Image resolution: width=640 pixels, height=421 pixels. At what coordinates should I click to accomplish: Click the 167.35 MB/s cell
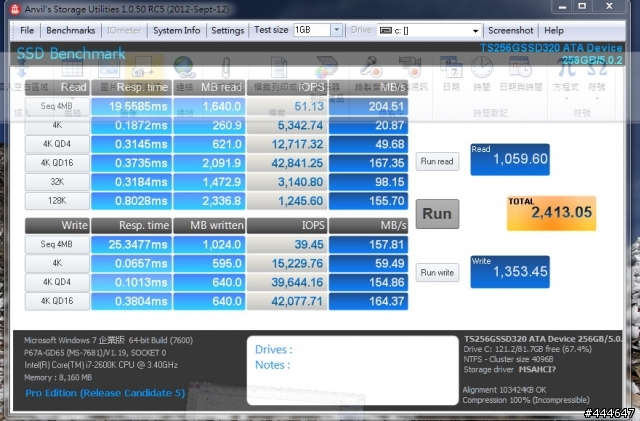pyautogui.click(x=368, y=163)
